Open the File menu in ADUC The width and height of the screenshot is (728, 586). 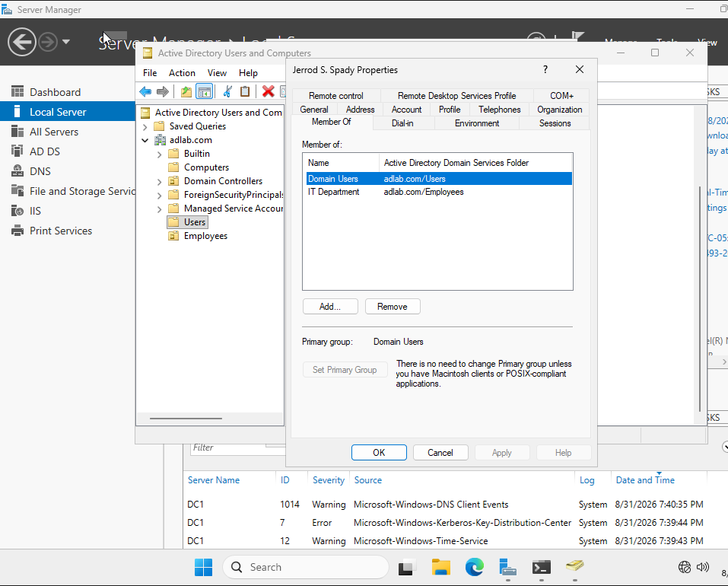(150, 73)
